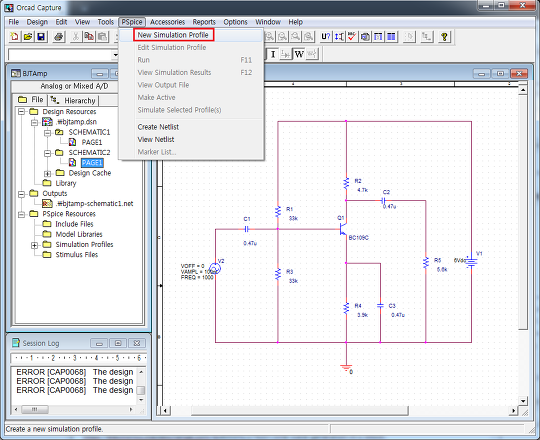
Task: Click inside the toolbar combo box field
Action: 60,54
